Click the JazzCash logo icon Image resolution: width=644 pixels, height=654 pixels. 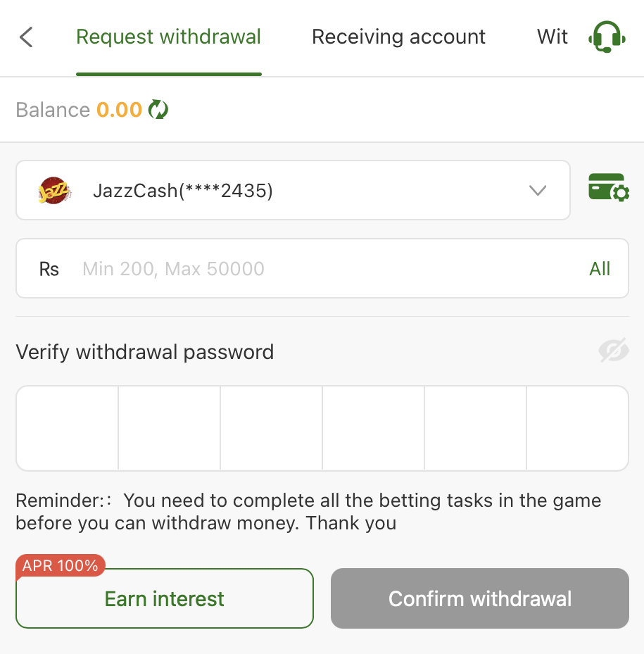(x=54, y=191)
